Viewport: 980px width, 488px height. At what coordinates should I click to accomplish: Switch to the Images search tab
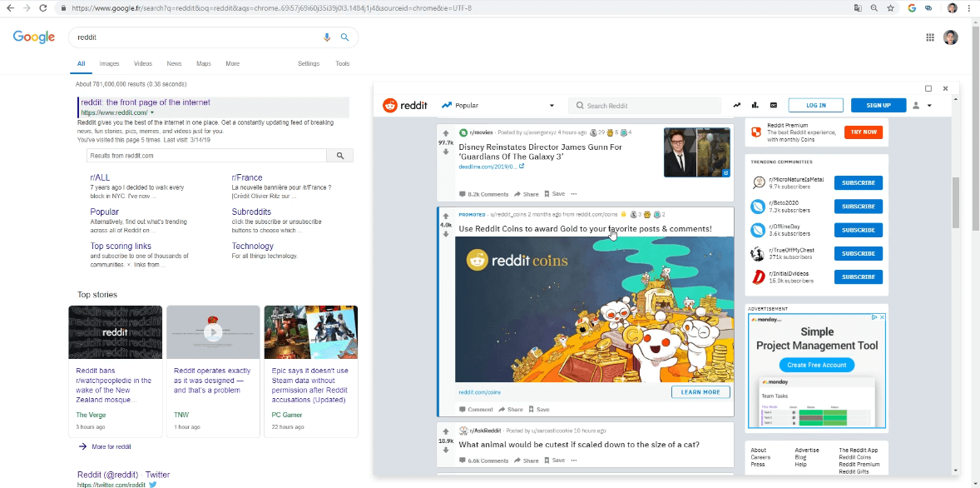(x=109, y=64)
